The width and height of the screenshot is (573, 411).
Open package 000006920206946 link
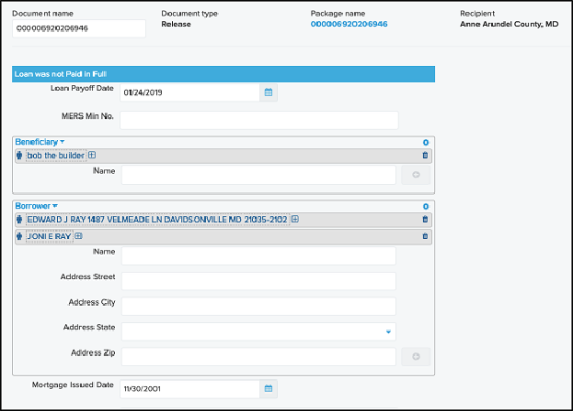(349, 24)
